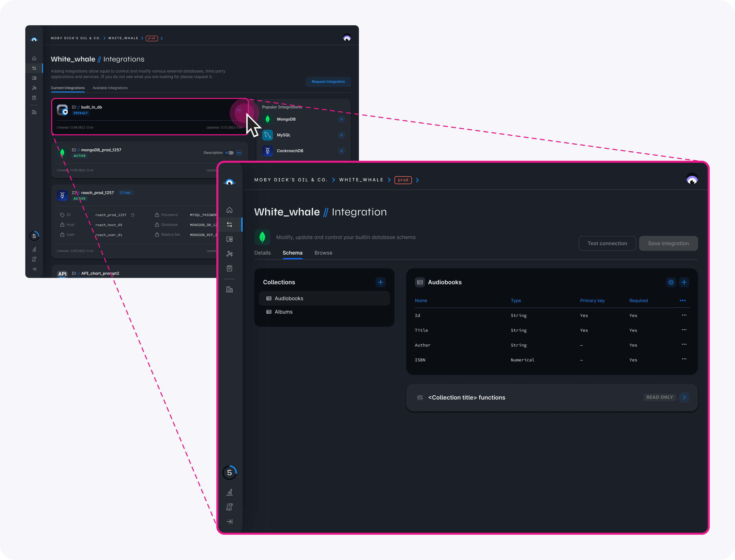Open options for the Id row
This screenshot has width=735, height=560.
684,315
